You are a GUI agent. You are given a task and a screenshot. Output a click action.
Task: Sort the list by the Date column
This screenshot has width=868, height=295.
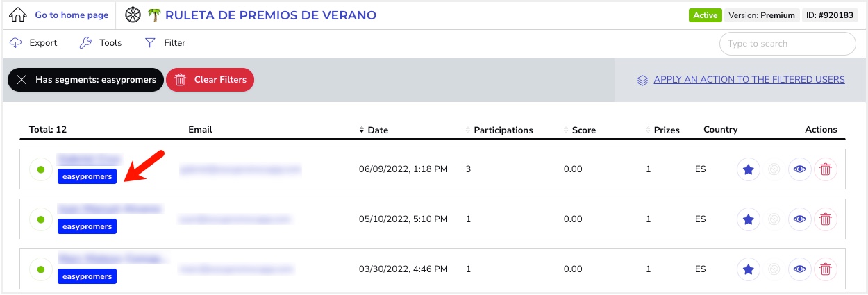[374, 130]
